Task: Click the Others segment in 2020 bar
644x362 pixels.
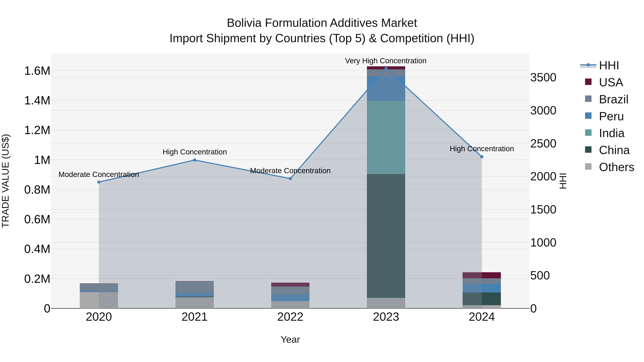Action: pyautogui.click(x=99, y=300)
